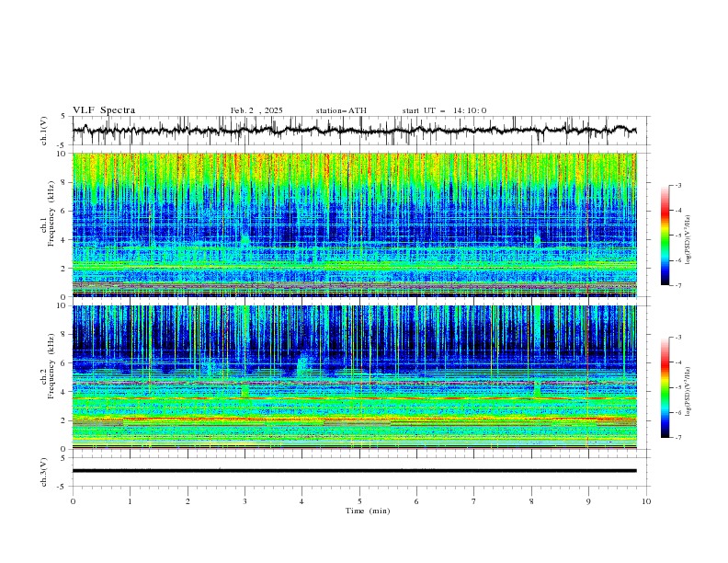The width and height of the screenshot is (728, 563).
Task: Click time axis tick label "5"
Action: tap(359, 501)
